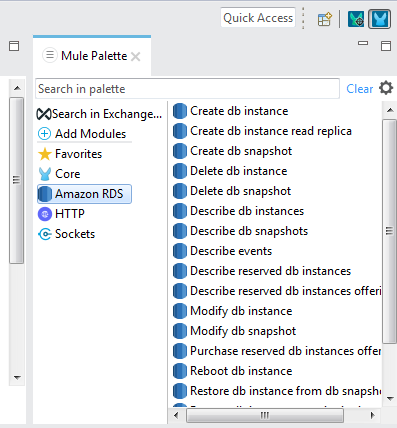Click the horizontal scrollbar thumb
This screenshot has width=397, height=428.
(265, 415)
